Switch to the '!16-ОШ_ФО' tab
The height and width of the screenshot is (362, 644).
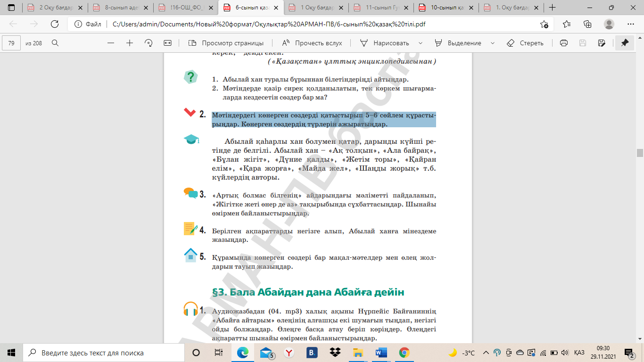click(x=185, y=8)
